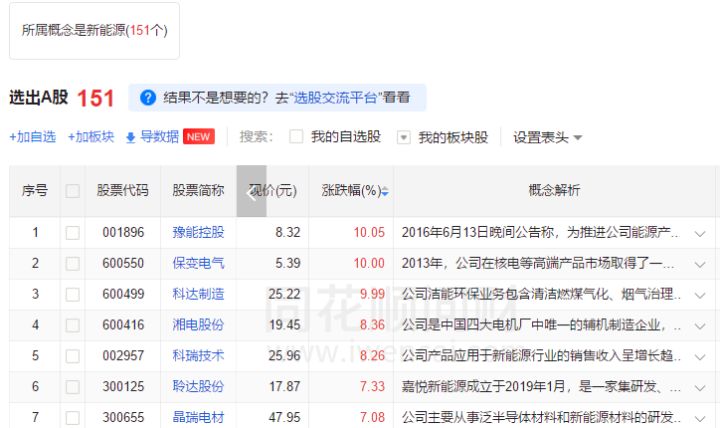Viewport: 720px width, 428px height.
Task: Click change value 10.00
Action: [x=369, y=263]
